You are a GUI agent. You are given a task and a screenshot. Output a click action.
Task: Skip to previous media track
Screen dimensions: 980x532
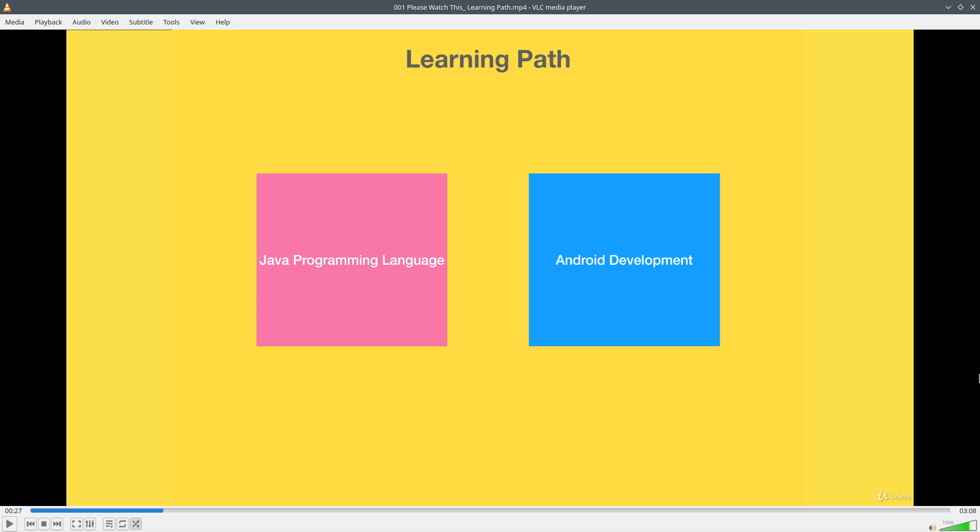[31, 524]
